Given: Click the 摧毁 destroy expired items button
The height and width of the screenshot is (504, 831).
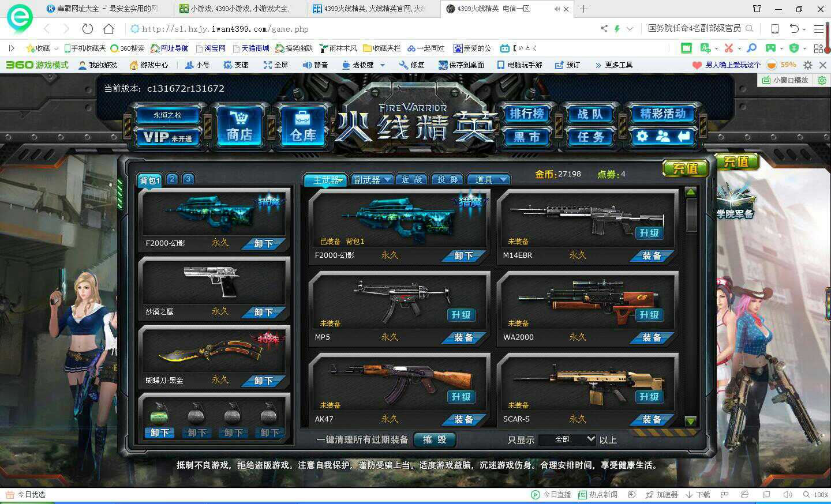Looking at the screenshot, I should (435, 440).
